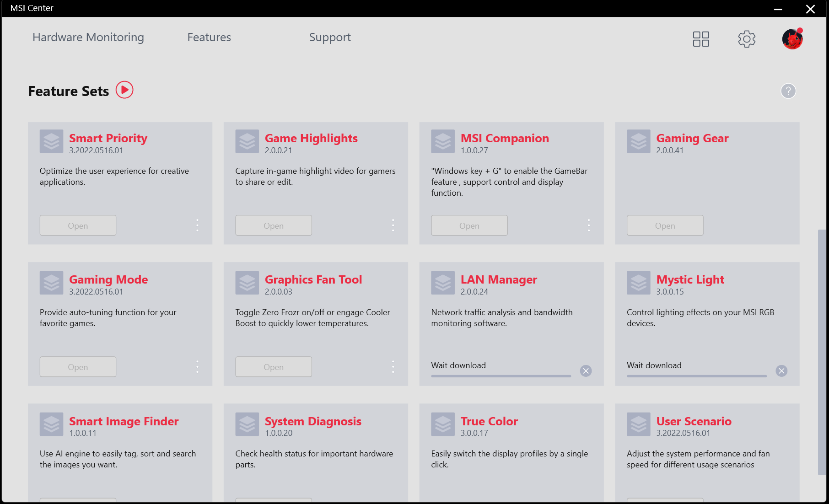Screen dimensions: 829x504
Task: Show Gaming Mode three-dot options
Action: 197,367
